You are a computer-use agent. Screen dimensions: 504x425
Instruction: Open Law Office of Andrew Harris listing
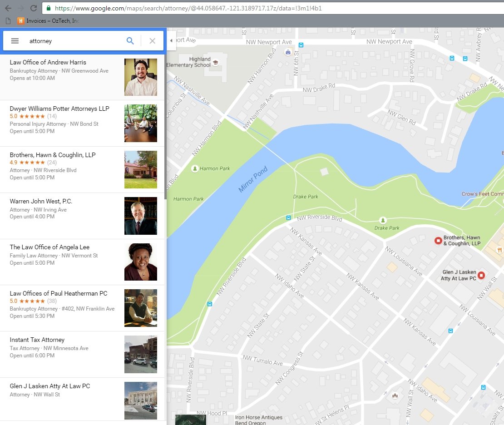pyautogui.click(x=82, y=77)
